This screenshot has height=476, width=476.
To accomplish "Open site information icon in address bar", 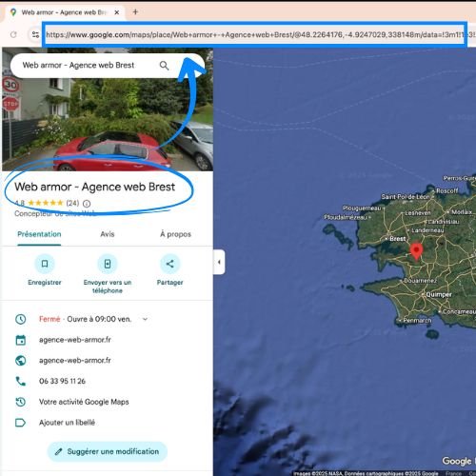I will (35, 34).
